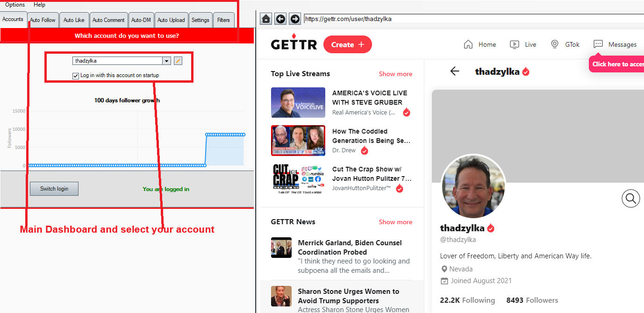Switch to the Auto Comment tab
This screenshot has width=644, height=313.
point(108,20)
